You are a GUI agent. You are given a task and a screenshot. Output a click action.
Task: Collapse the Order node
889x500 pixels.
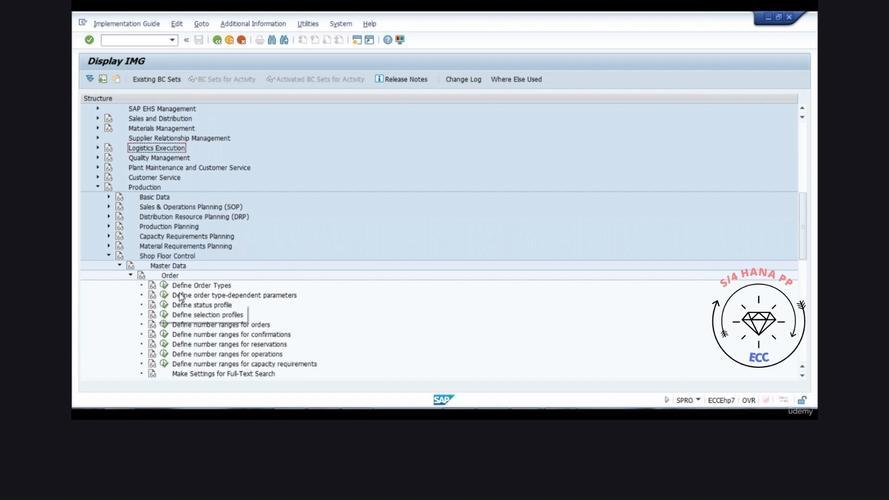(x=130, y=275)
